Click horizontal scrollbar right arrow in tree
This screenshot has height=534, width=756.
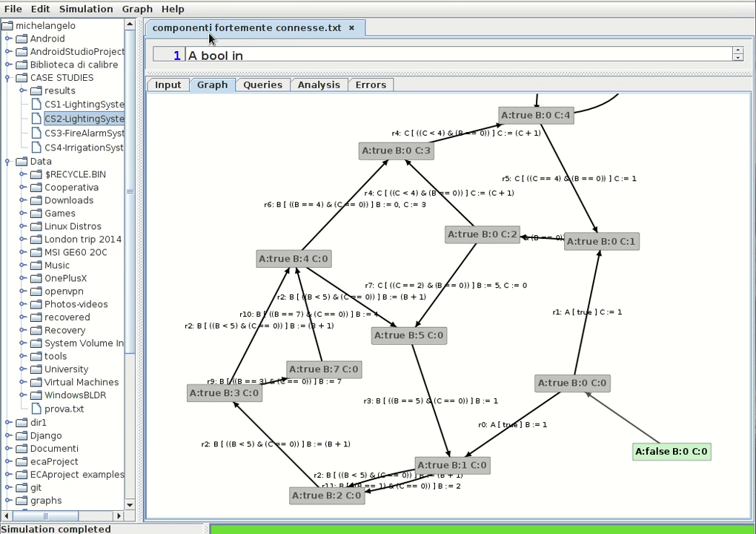tap(119, 515)
